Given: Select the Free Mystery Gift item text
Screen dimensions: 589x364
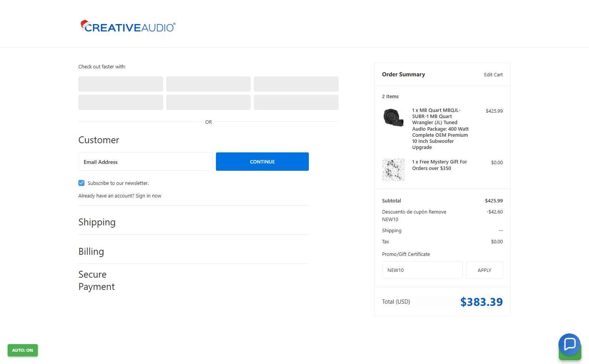Looking at the screenshot, I should coord(440,165).
